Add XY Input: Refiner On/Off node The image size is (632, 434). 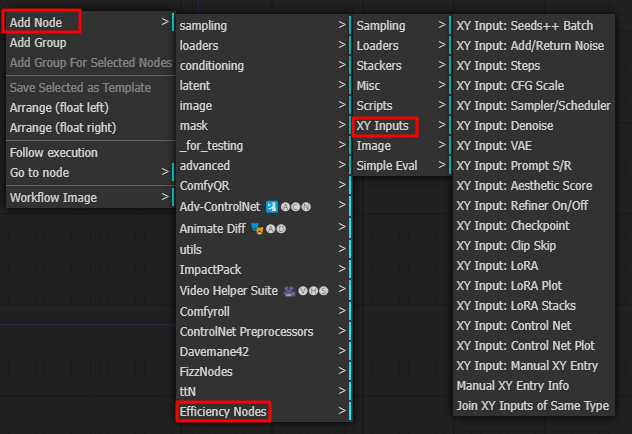coord(534,206)
